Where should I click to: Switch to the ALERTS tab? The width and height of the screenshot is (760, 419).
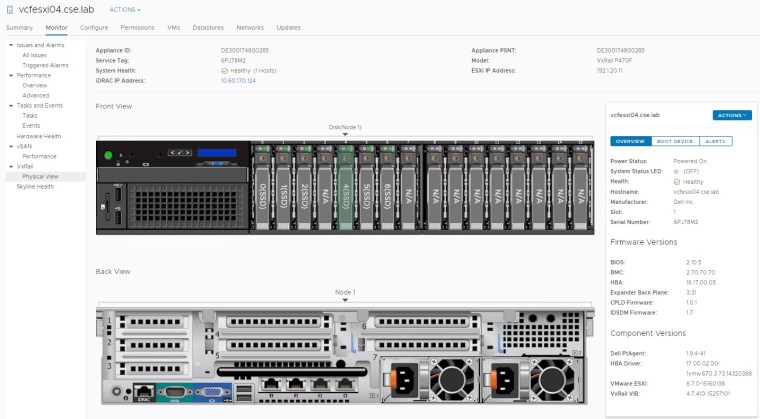coord(717,142)
